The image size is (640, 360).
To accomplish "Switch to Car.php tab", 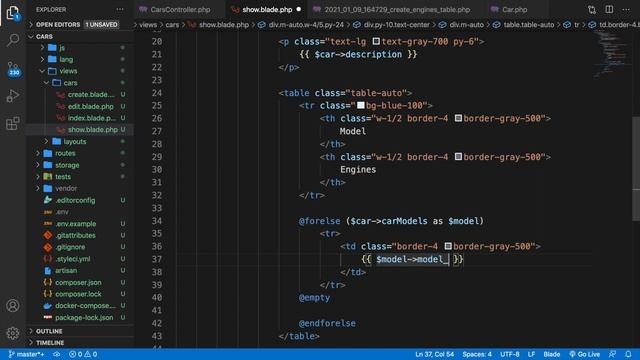I will (x=514, y=9).
